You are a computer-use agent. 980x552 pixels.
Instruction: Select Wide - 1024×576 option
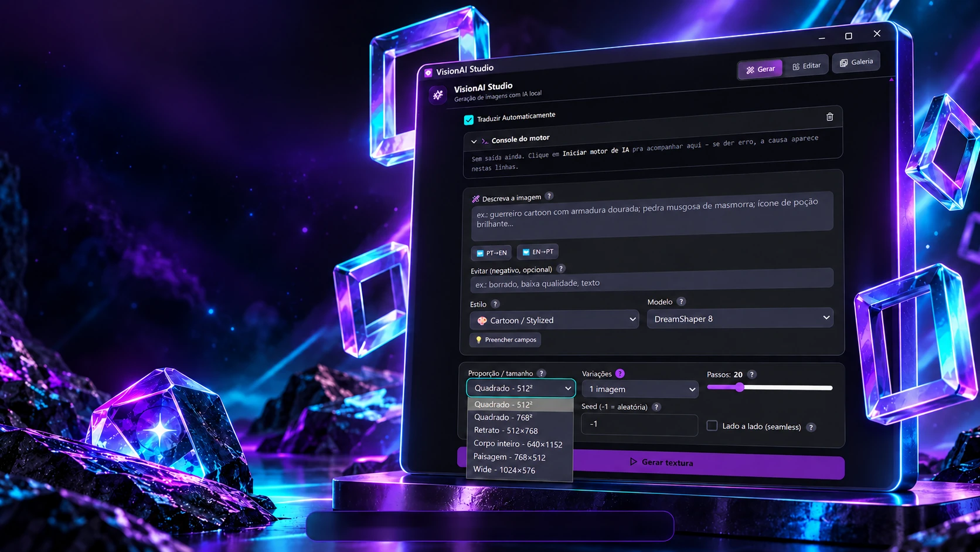(520, 469)
